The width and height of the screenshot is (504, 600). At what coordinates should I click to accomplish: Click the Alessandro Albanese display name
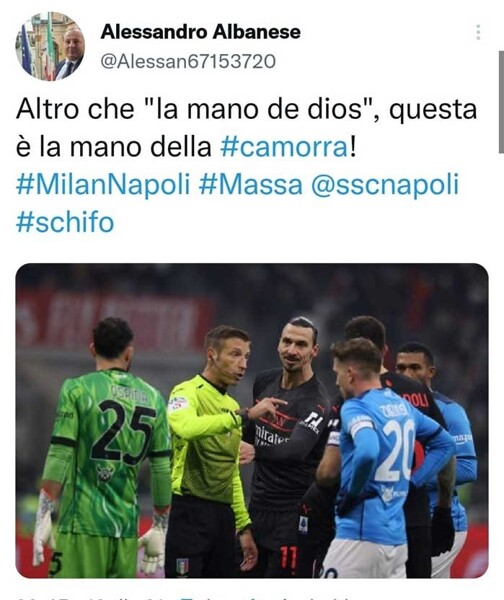click(201, 32)
